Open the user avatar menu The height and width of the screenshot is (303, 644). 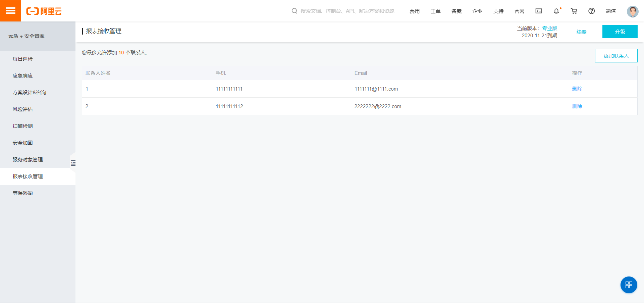633,11
